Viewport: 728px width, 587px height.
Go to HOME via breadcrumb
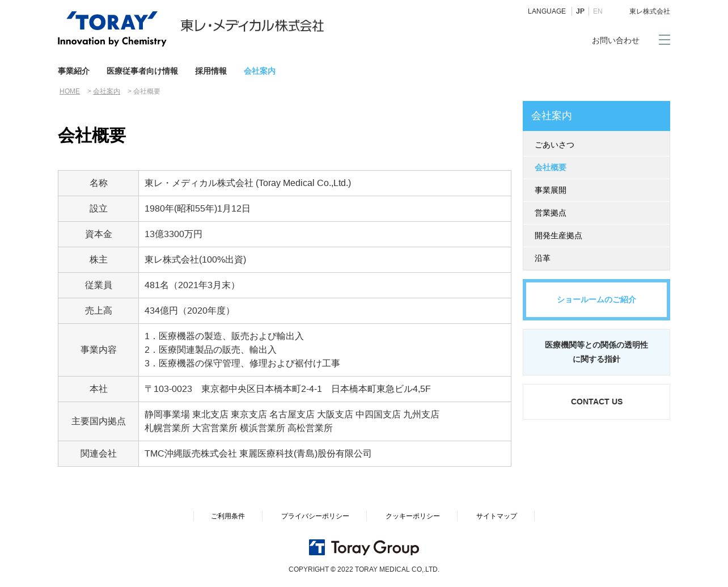point(70,91)
